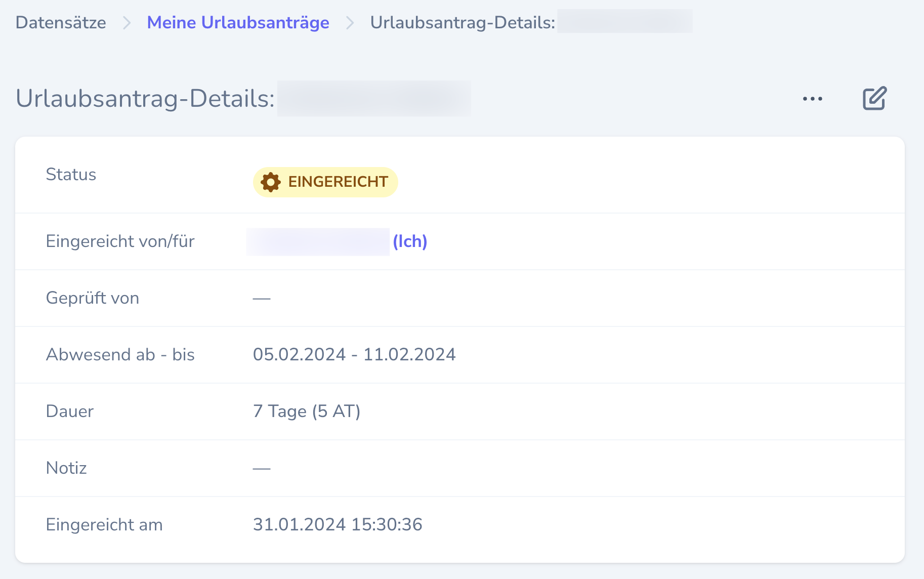Image resolution: width=924 pixels, height=579 pixels.
Task: Click the empty Notiz dash value
Action: coord(262,468)
